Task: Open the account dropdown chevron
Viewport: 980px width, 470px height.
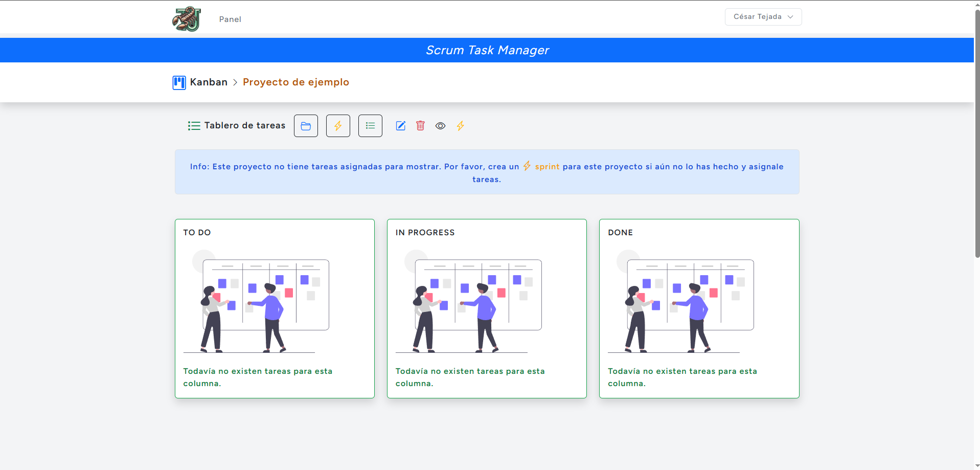Action: click(789, 17)
